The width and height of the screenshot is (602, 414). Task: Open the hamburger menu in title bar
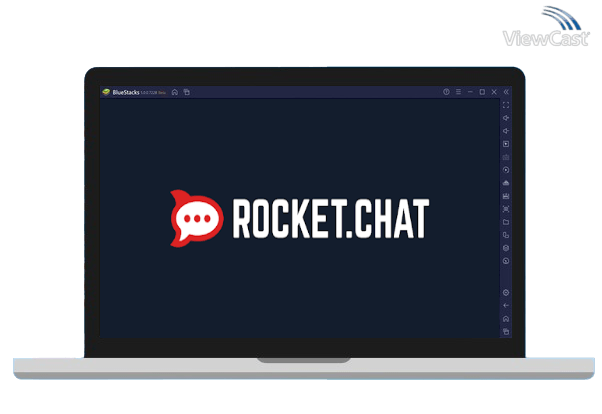pyautogui.click(x=458, y=92)
